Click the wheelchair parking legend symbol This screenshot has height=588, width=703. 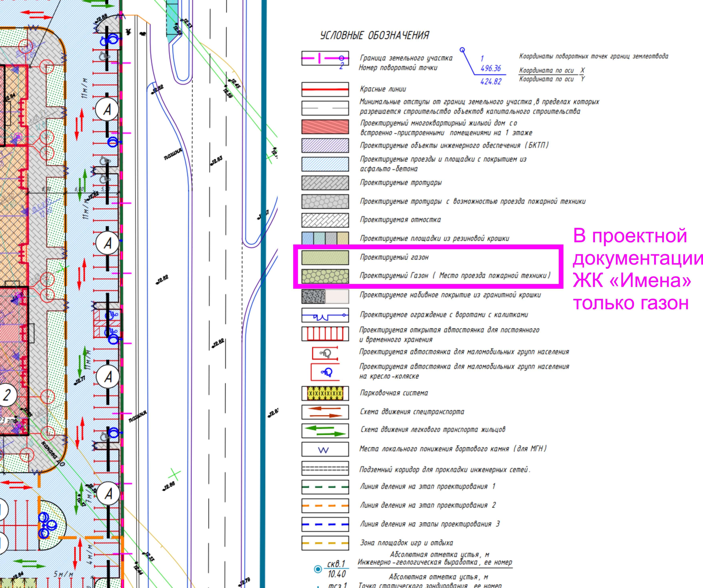(325, 372)
